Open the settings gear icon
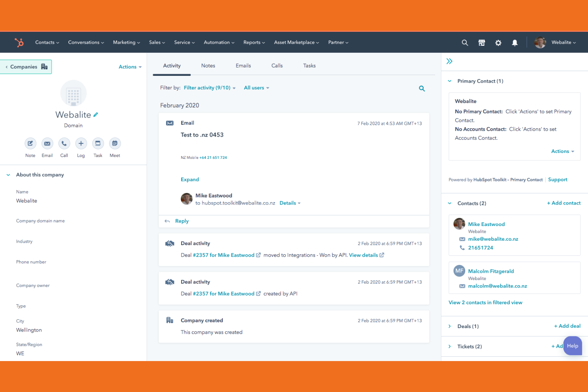 (498, 42)
